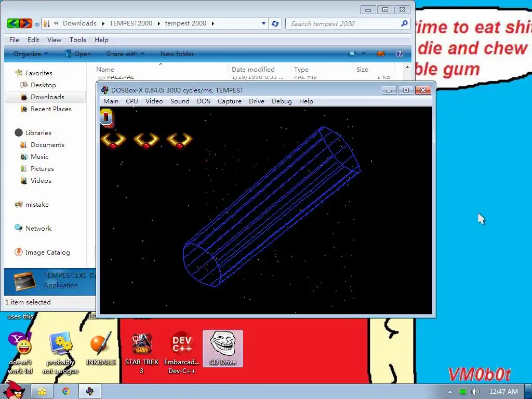The width and height of the screenshot is (532, 399).
Task: Select the STAR TREK 3 desktop icon
Action: click(141, 353)
